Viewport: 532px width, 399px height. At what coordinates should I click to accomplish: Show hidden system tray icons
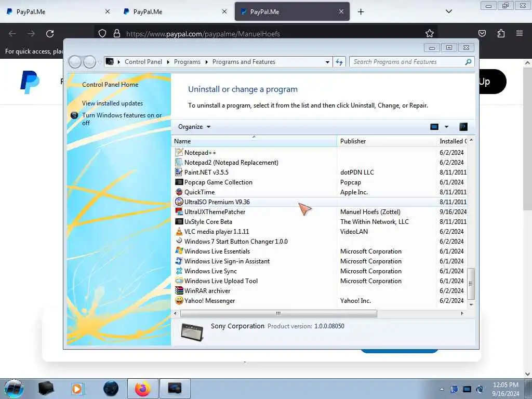(442, 389)
